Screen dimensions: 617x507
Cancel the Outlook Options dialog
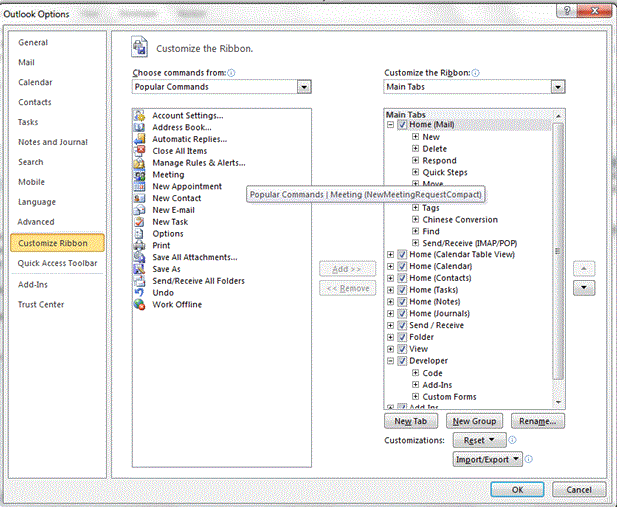coord(579,490)
